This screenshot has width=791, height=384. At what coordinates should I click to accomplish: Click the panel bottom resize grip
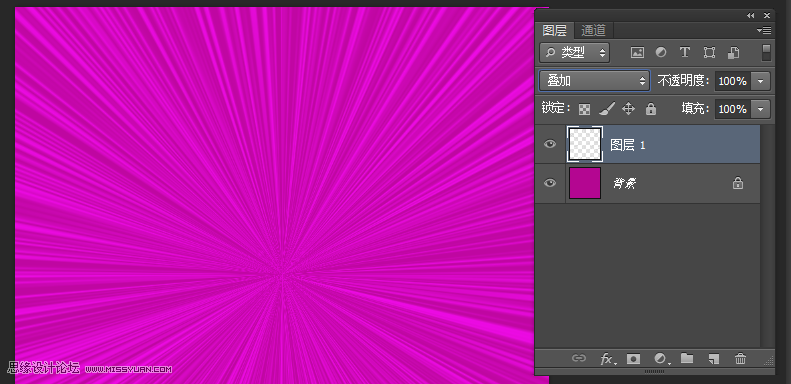tap(654, 371)
